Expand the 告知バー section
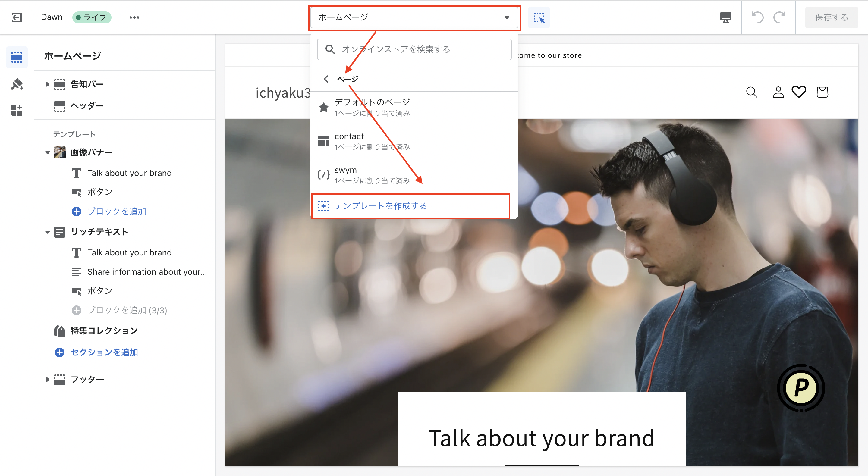Viewport: 868px width, 476px height. (x=48, y=84)
